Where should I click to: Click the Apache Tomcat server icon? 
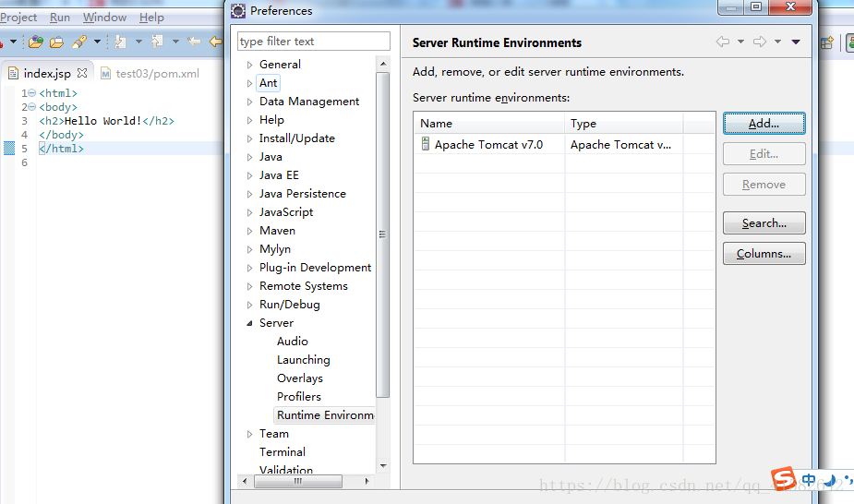click(x=426, y=144)
